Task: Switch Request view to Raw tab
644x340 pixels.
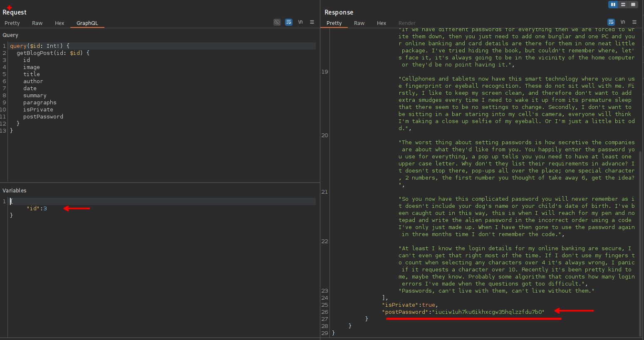Action: 37,23
